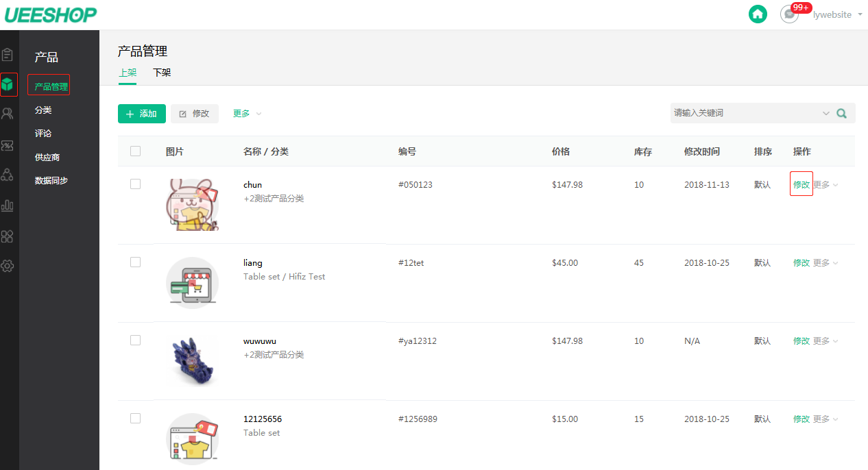
Task: Click the green products cube icon
Action: point(8,85)
